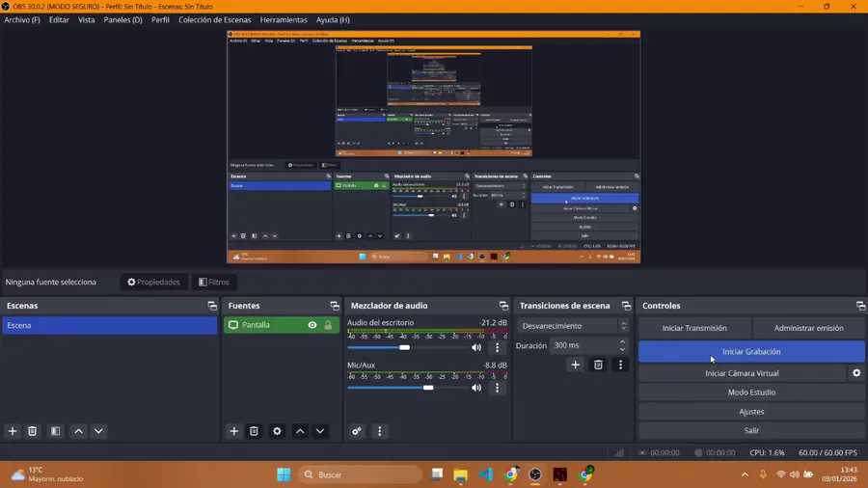Screen dimensions: 868x488
Task: Open virtual camera settings gear
Action: [856, 373]
